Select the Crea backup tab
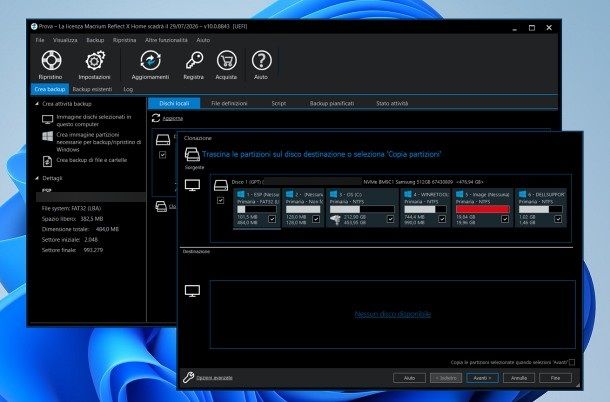Viewport: 610px width, 402px height. (x=49, y=89)
